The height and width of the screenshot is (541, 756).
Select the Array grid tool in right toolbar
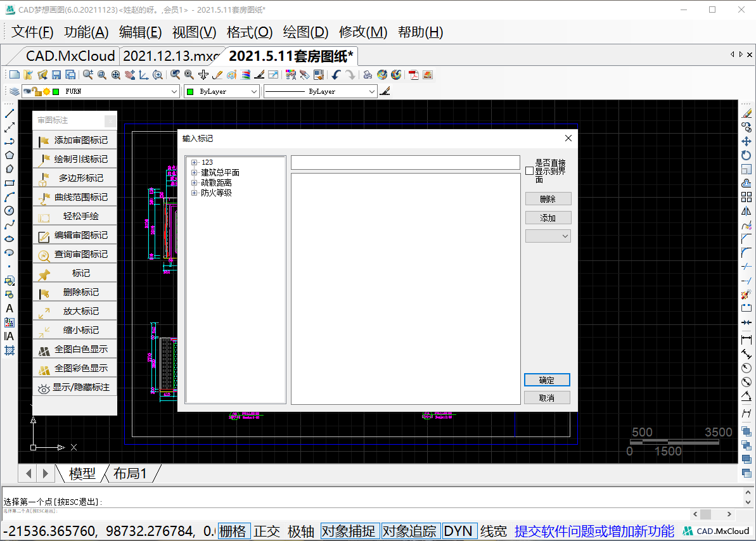coord(746,197)
